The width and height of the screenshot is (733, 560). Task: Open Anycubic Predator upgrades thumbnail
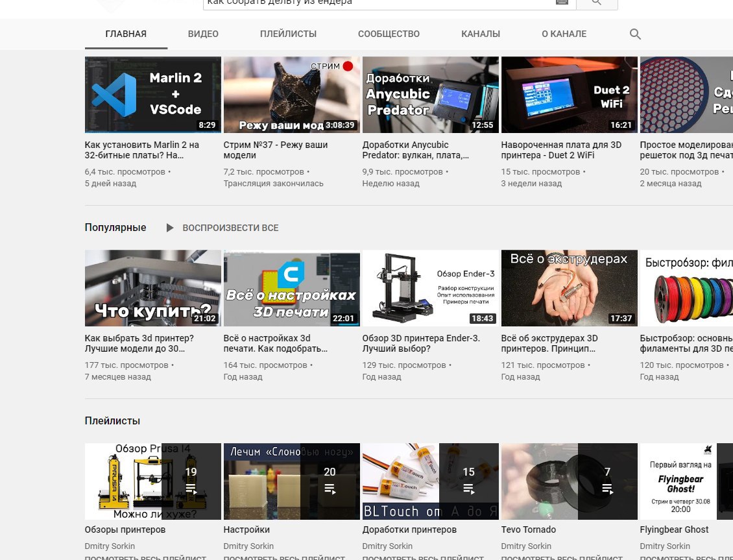pyautogui.click(x=431, y=95)
